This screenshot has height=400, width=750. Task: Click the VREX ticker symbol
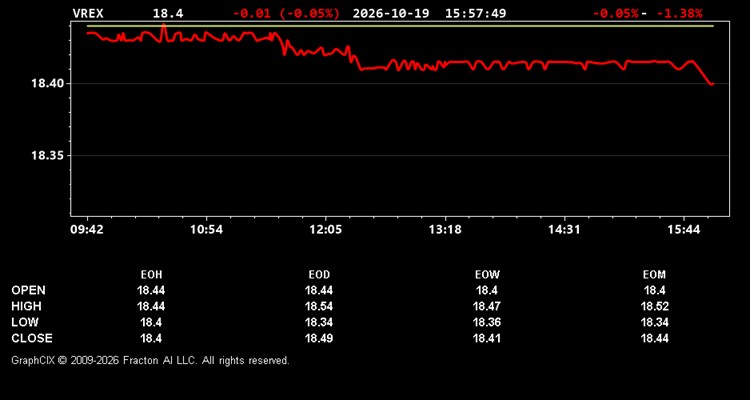(x=88, y=13)
